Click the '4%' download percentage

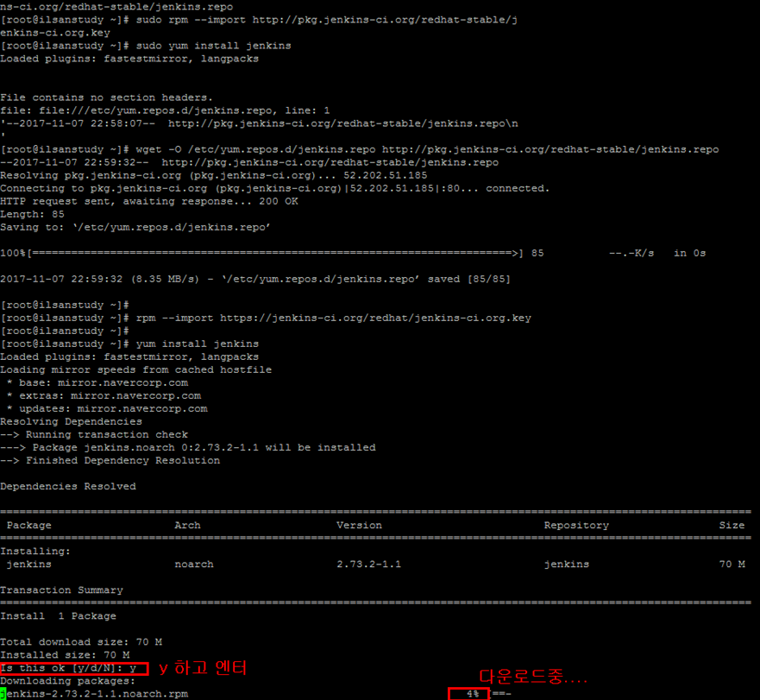click(473, 694)
